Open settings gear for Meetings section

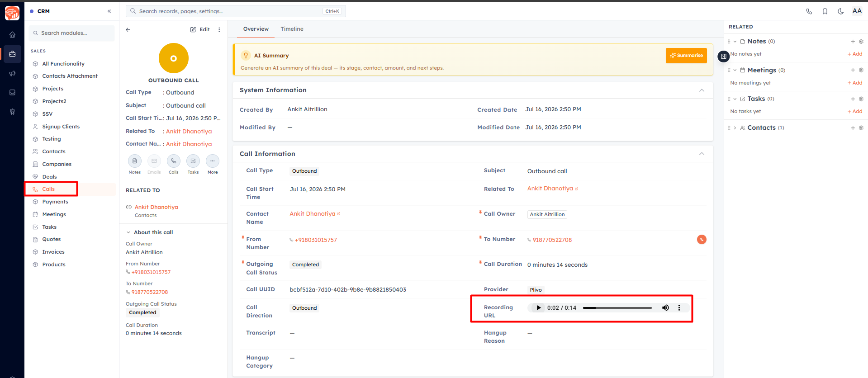(x=861, y=70)
